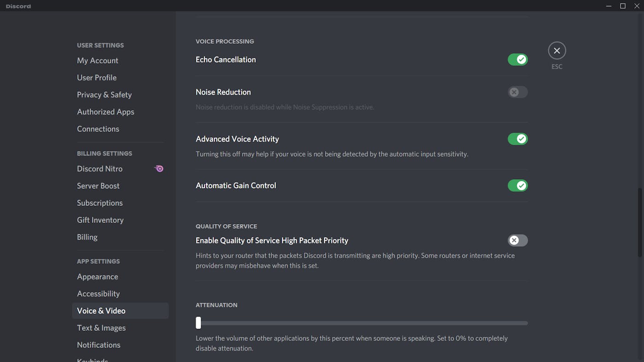This screenshot has height=362, width=644.
Task: Enable Quality of Service High Packet Priority
Action: 517,240
